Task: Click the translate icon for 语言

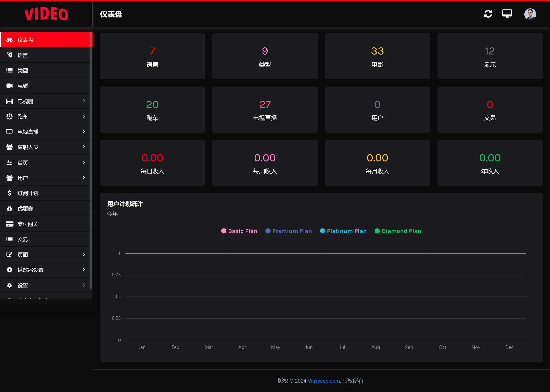Action: (9, 55)
